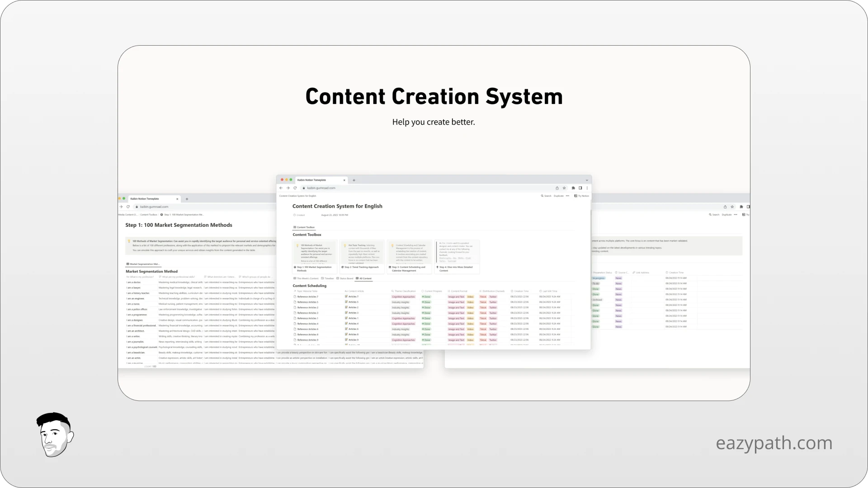Image resolution: width=868 pixels, height=488 pixels.
Task: Go back in the center browser window
Action: [281, 188]
